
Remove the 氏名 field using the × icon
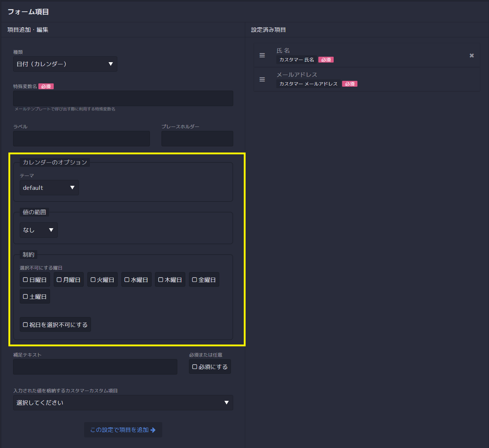471,55
